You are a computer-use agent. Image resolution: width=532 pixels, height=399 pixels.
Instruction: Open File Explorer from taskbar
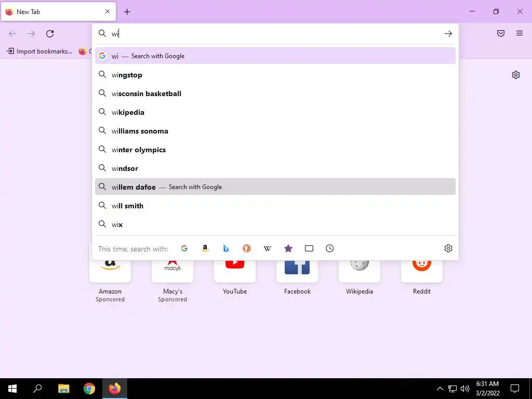point(63,389)
